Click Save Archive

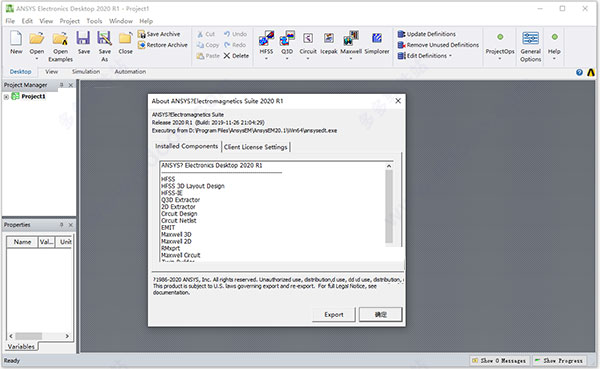(159, 34)
